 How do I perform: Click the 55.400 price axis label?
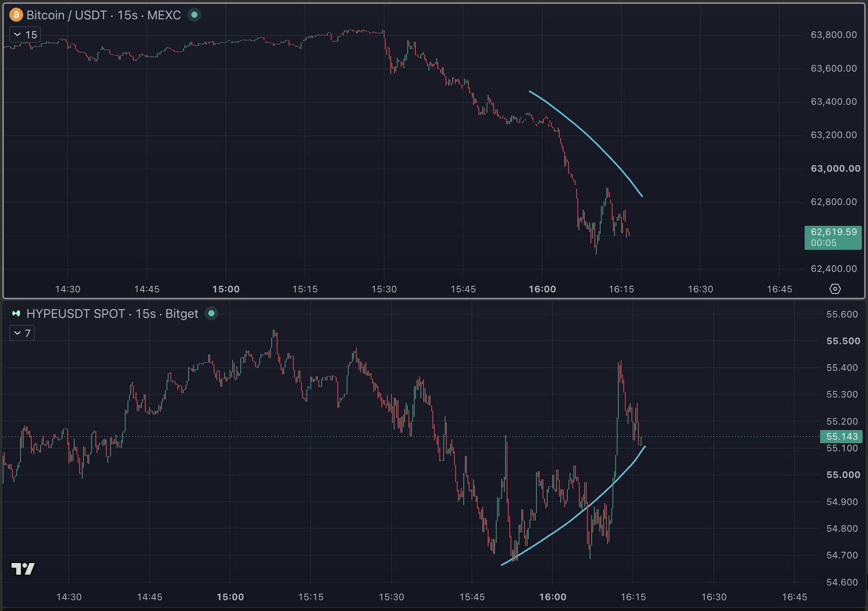point(842,368)
